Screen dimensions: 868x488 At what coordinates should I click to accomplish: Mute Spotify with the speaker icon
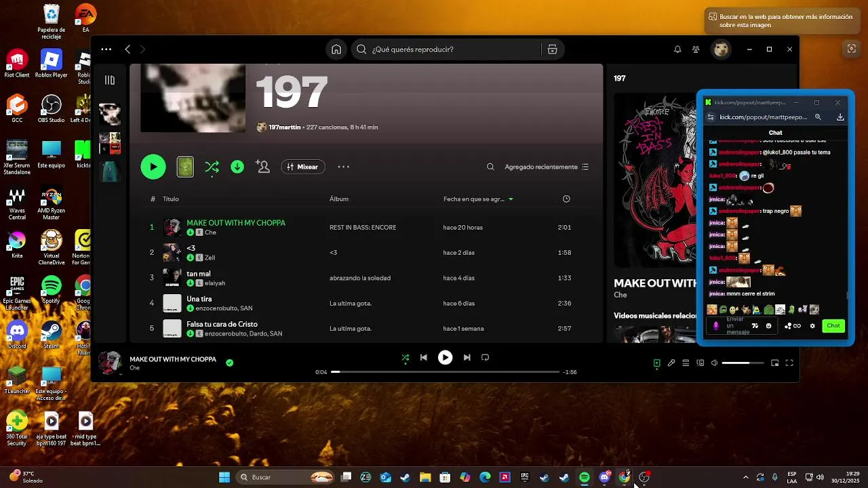pos(714,363)
